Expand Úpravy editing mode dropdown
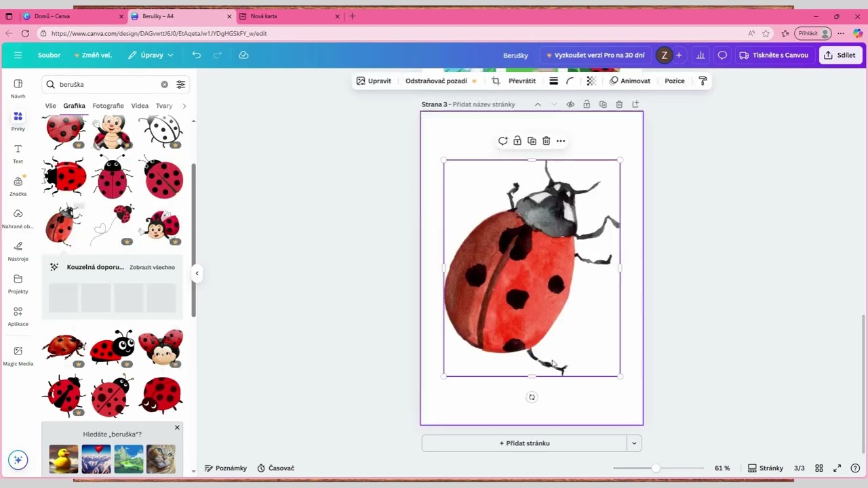This screenshot has height=488, width=868. 151,55
